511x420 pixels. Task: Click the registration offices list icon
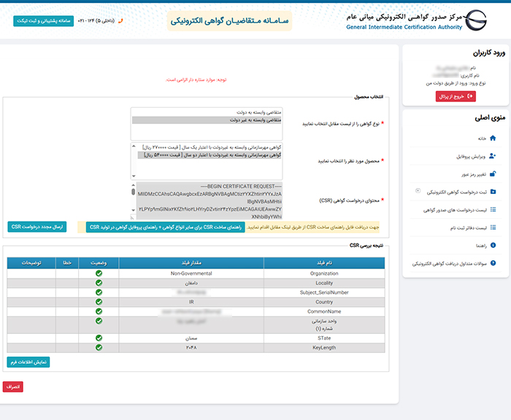[493, 227]
